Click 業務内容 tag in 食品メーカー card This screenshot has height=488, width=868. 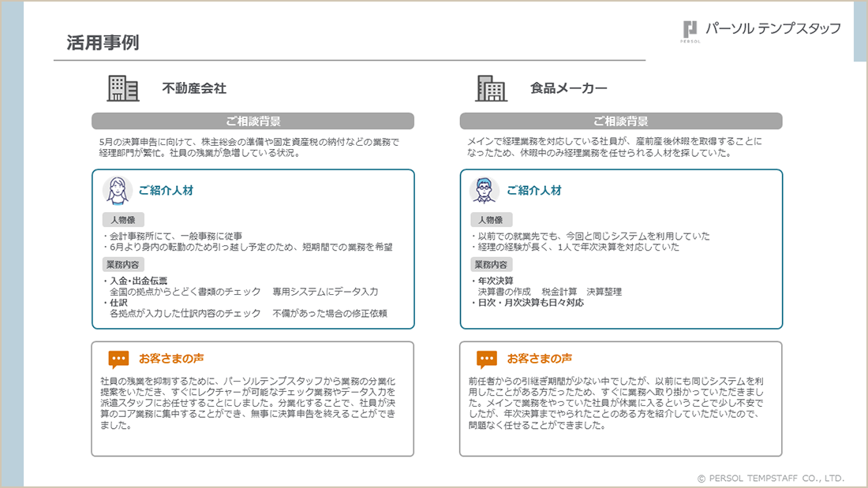click(x=491, y=264)
